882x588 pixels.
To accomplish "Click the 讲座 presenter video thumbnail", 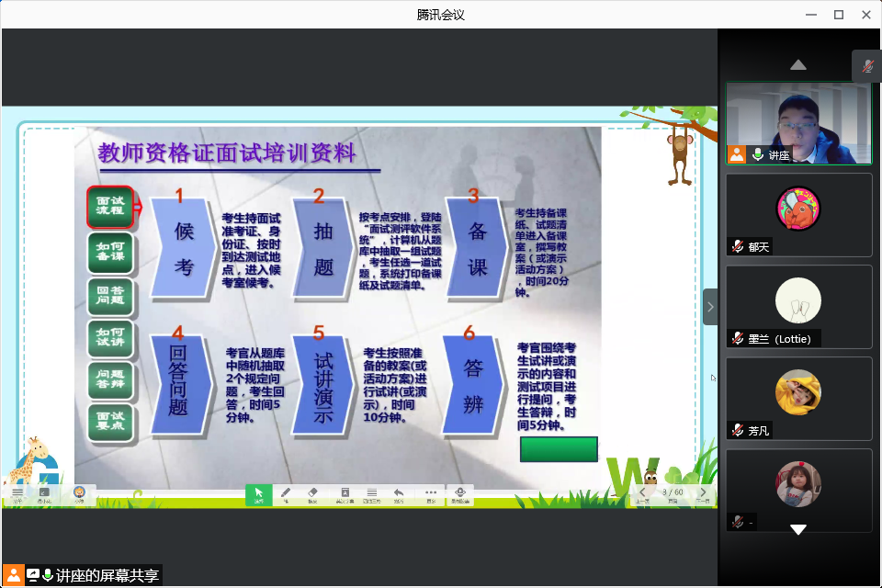I will (797, 123).
